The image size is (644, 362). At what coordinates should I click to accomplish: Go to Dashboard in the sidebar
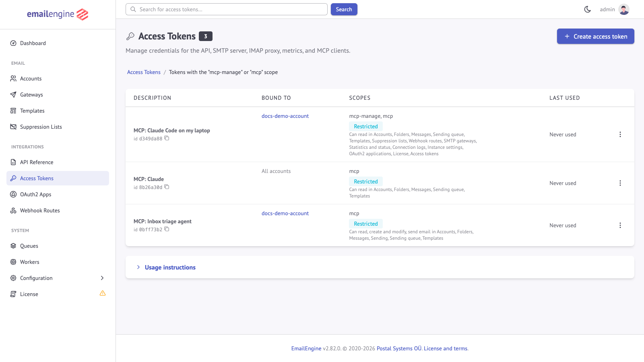point(58,43)
